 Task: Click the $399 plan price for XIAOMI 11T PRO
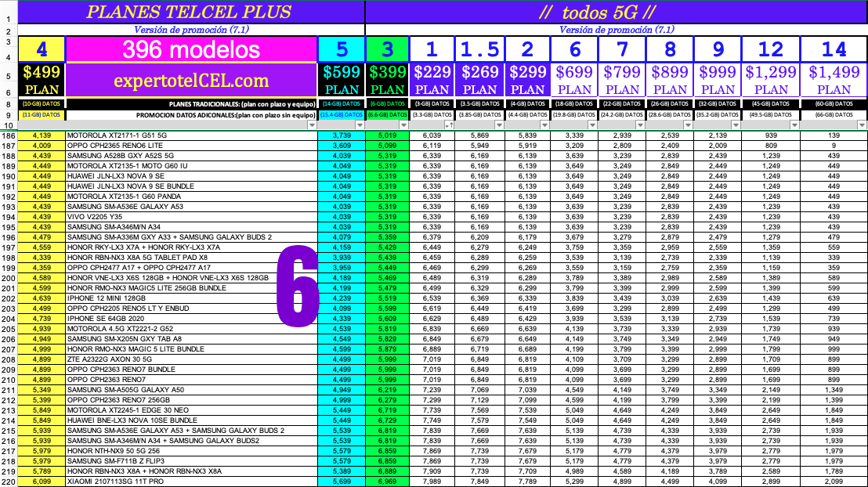tap(388, 482)
